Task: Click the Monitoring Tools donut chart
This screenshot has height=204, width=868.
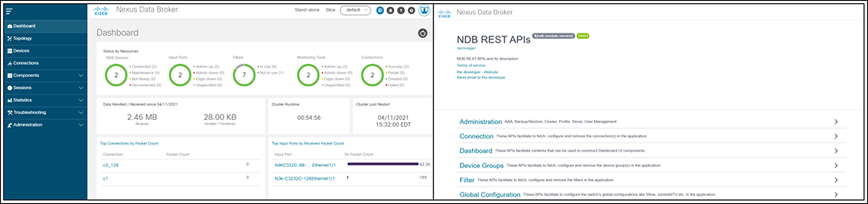Action: [x=308, y=75]
